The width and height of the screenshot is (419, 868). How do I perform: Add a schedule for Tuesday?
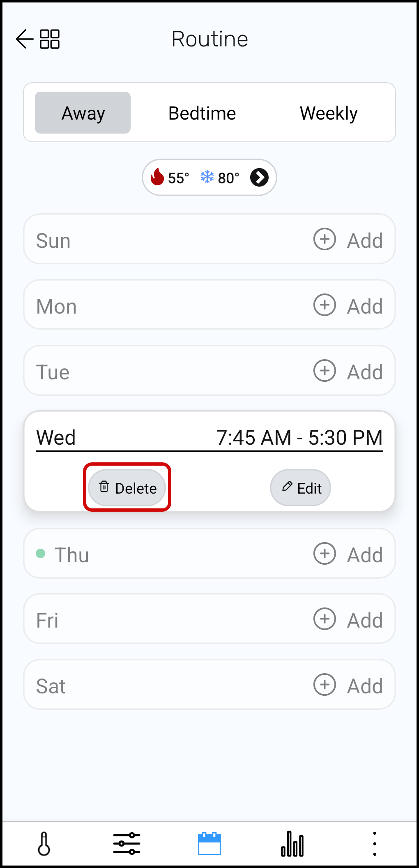pyautogui.click(x=348, y=371)
